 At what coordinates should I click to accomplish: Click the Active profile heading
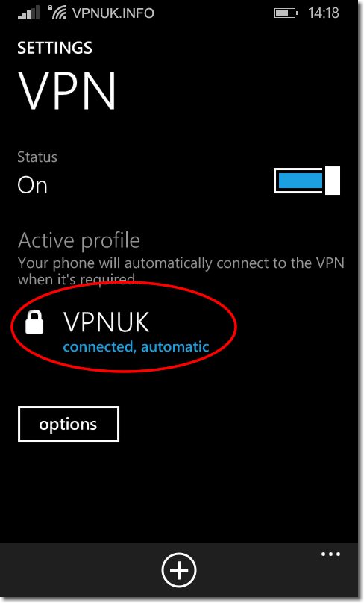click(x=79, y=240)
